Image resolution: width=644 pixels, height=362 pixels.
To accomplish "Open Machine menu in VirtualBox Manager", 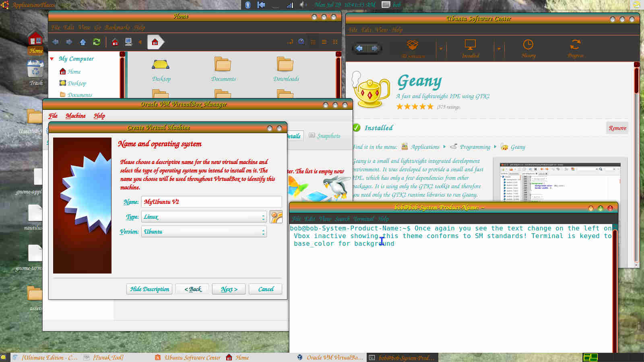I will tap(76, 116).
